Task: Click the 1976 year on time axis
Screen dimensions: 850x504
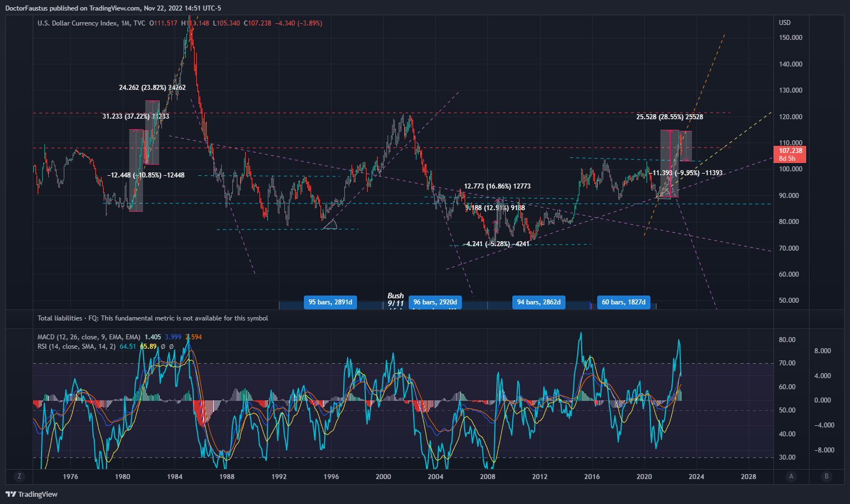Action: tap(70, 477)
